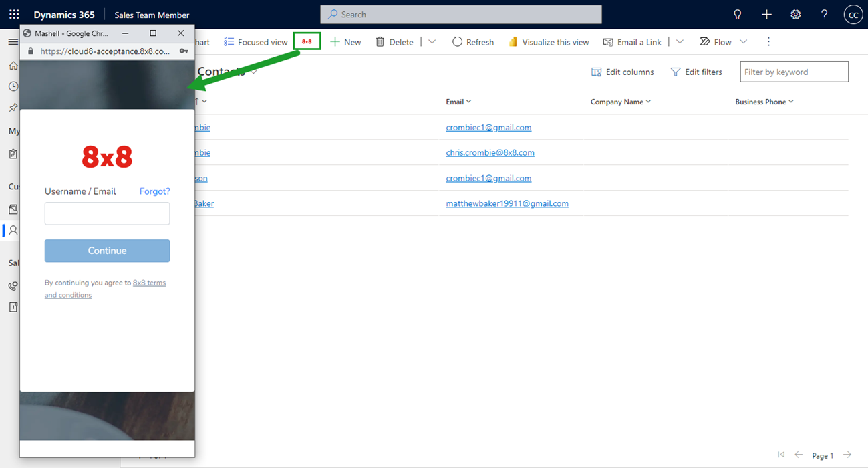Open the Phone Calls icon in sidebar
868x468 pixels.
pos(13,286)
